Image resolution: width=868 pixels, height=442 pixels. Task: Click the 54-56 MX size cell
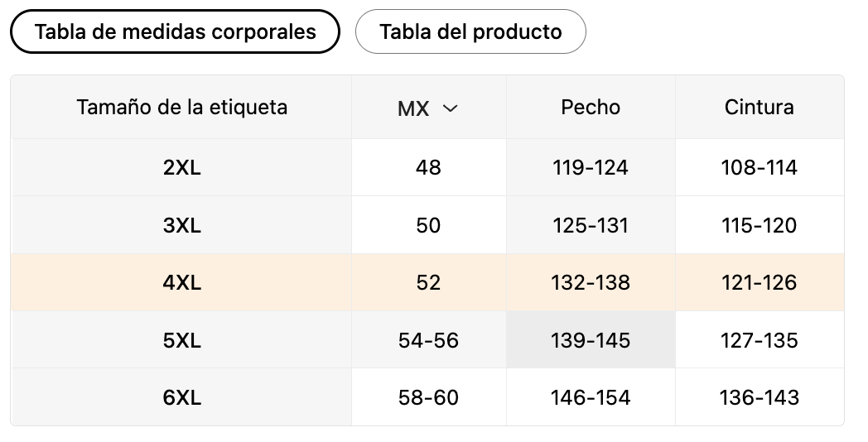pos(428,340)
